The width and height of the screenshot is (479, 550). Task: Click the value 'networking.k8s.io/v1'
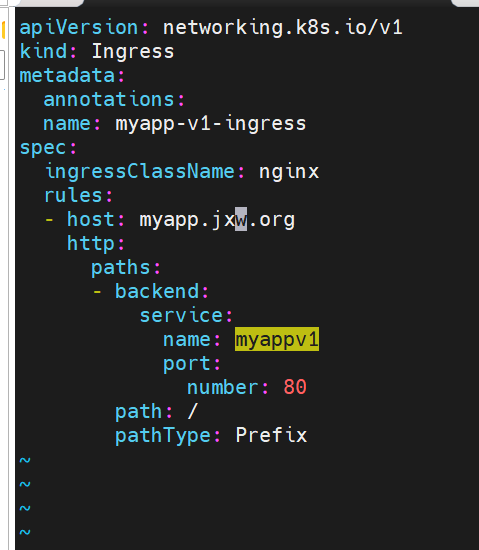283,28
